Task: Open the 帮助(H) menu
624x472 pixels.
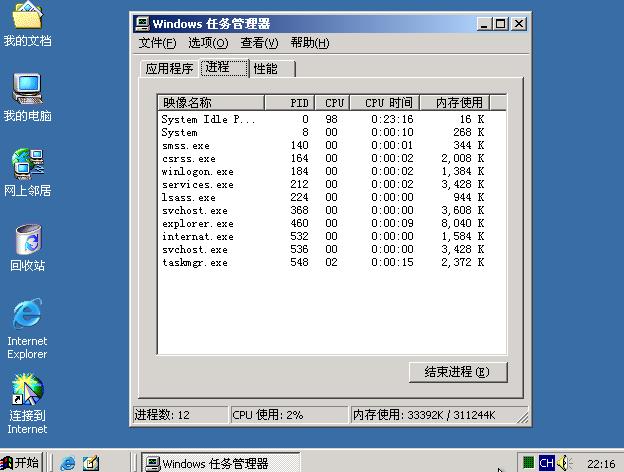Action: (310, 43)
